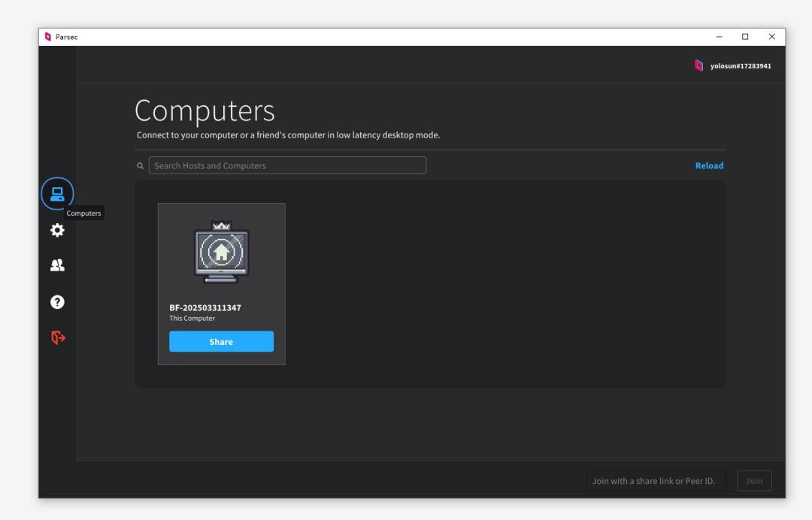Viewport: 812px width, 520px height.
Task: Click the 'This Computer' label
Action: [192, 318]
